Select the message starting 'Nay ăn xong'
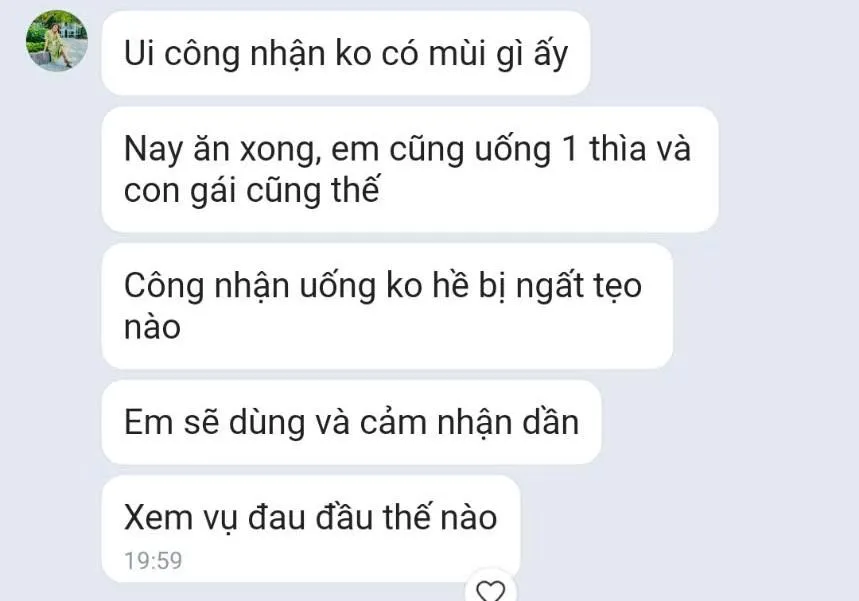 [410, 169]
